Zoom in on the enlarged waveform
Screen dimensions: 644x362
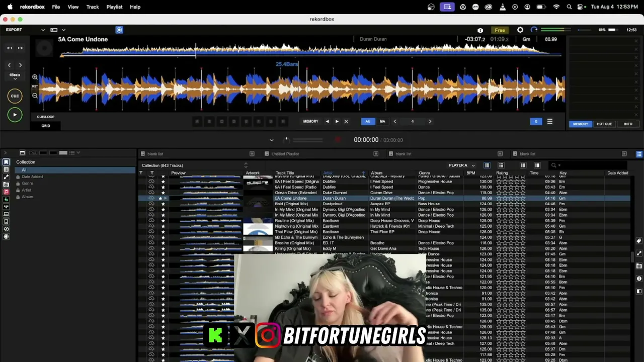point(35,77)
